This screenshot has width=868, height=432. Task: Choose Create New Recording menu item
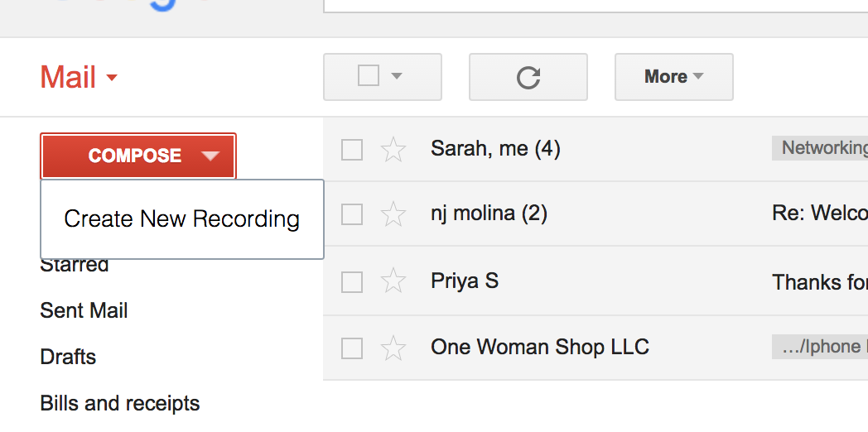(181, 219)
